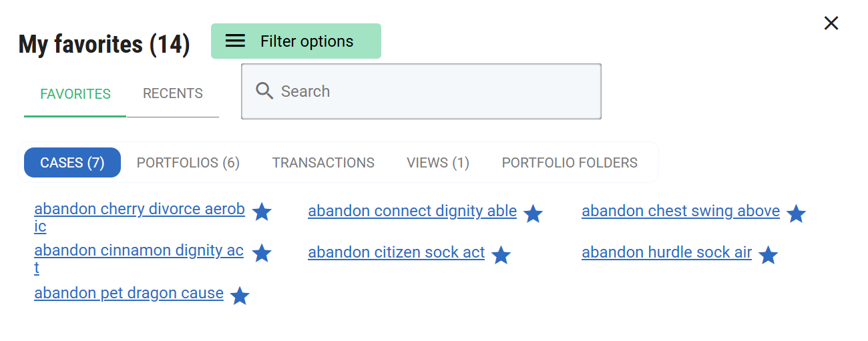This screenshot has width=868, height=341.
Task: Remove star from abandon chest swing above
Action: 796,214
